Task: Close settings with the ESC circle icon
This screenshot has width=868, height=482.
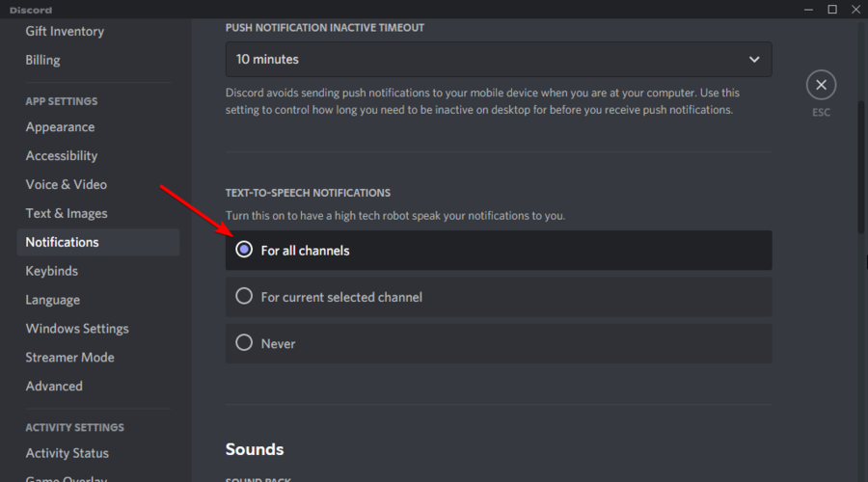Action: [x=821, y=85]
